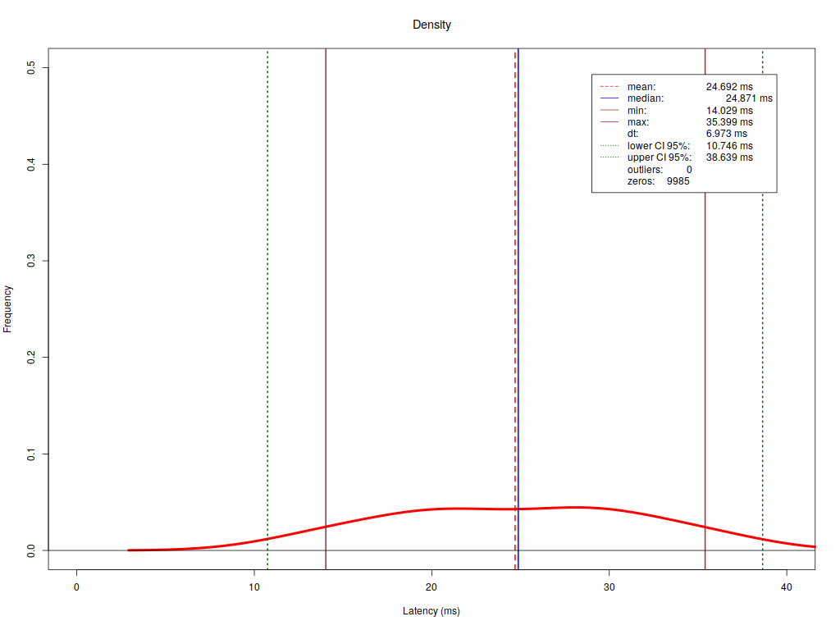Viewport: 840px width, 630px height.
Task: Click the 'upper CI 95%:' legend label
Action: click(x=660, y=157)
